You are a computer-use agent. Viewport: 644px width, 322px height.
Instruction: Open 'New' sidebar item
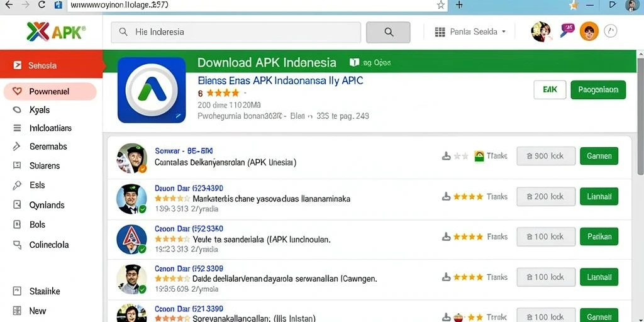[38, 311]
